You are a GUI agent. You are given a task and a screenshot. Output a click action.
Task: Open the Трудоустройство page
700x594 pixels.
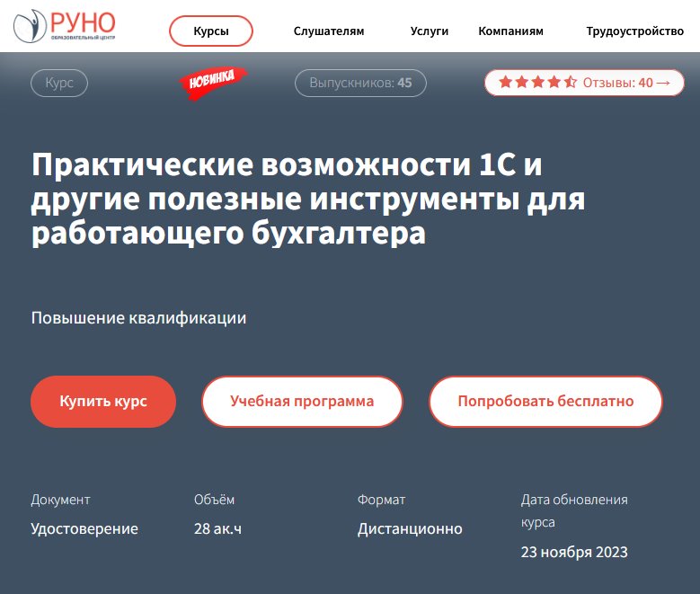point(634,31)
